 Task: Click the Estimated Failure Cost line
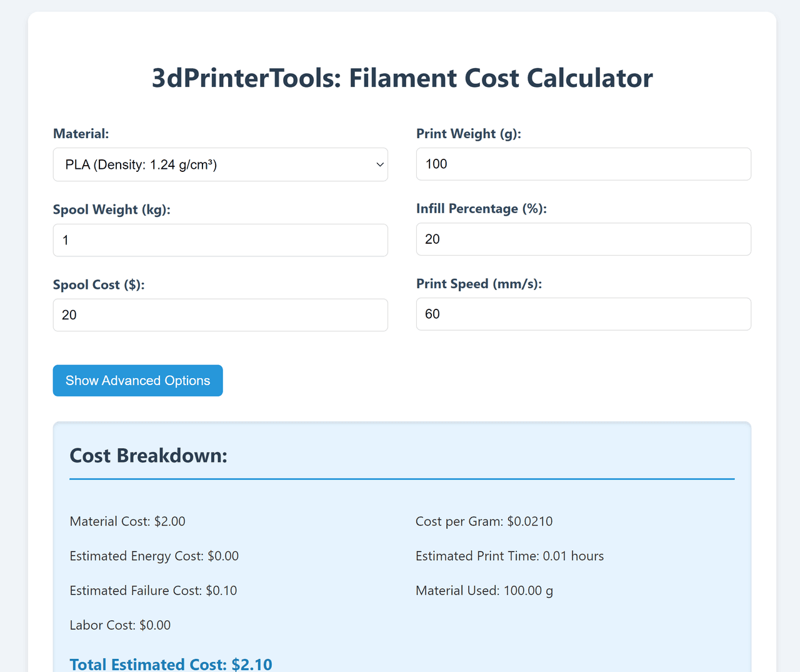[x=153, y=590]
